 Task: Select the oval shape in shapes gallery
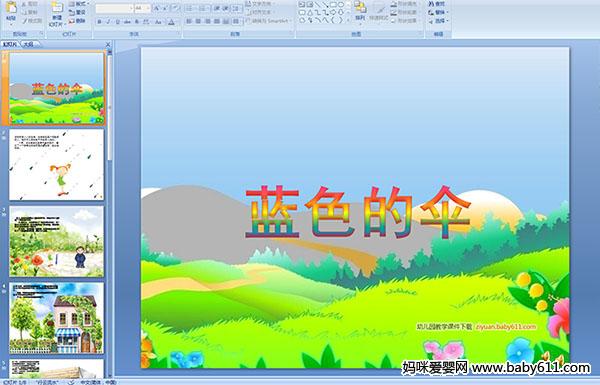tap(341, 5)
